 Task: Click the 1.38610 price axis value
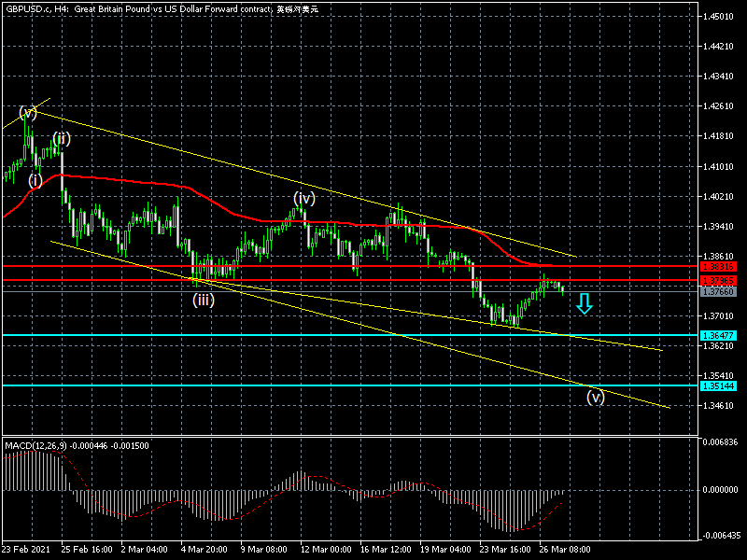tap(718, 257)
